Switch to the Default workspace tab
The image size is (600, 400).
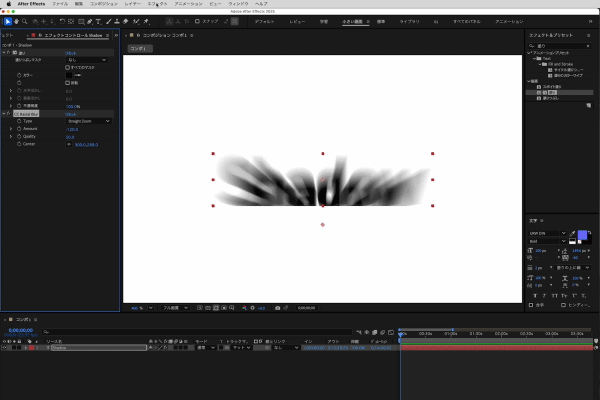264,22
